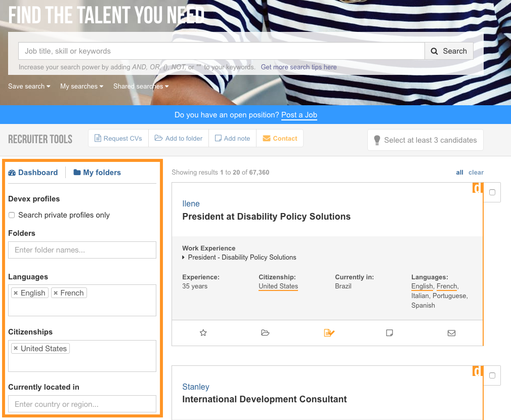Screen dimensions: 511x420
Task: Open Get more search tips here link
Action: click(299, 67)
